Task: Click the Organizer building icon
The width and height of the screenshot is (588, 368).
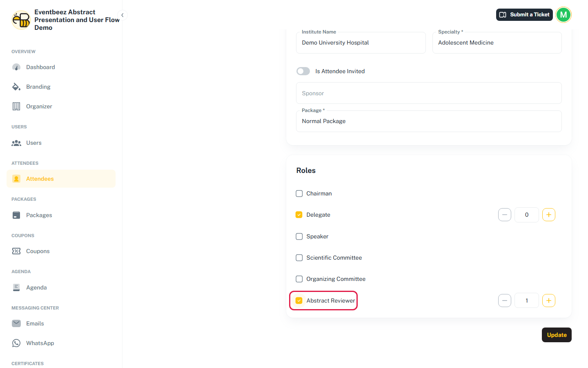Action: coord(16,106)
